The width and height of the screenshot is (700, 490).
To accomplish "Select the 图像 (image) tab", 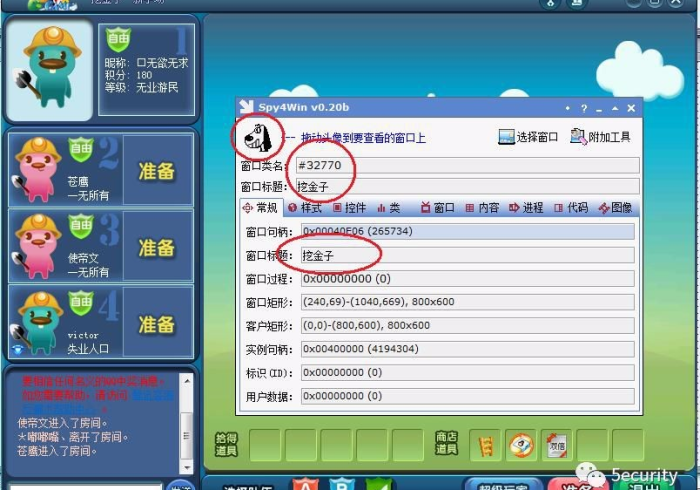I will 615,208.
